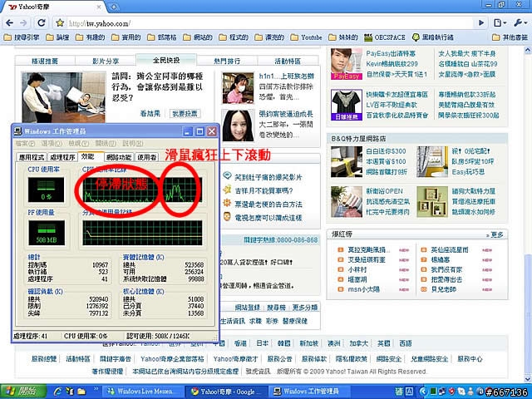The height and width of the screenshot is (399, 532).
Task: Open the 部落格 bookmark folder
Action: (162, 37)
